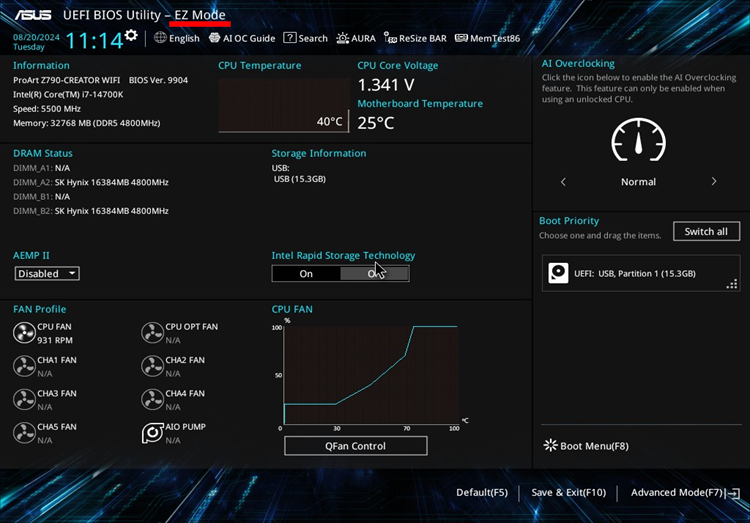Click the settings gear beside the clock

coord(131,35)
